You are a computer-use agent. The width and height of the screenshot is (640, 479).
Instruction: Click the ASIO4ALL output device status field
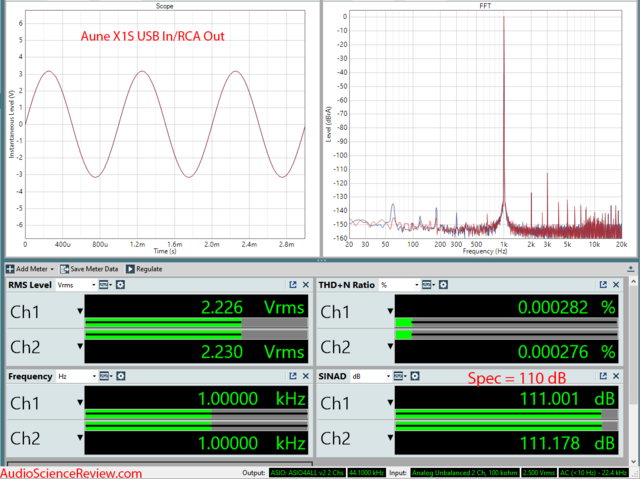(x=307, y=473)
